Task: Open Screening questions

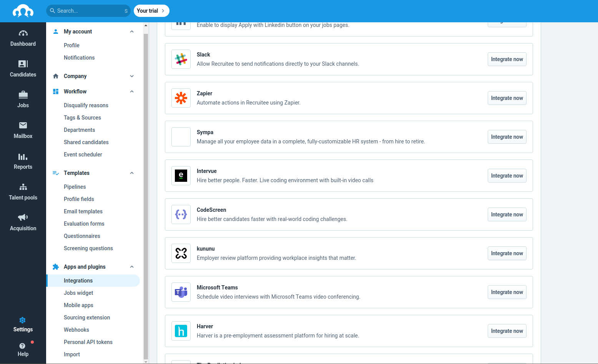Action: (x=88, y=248)
